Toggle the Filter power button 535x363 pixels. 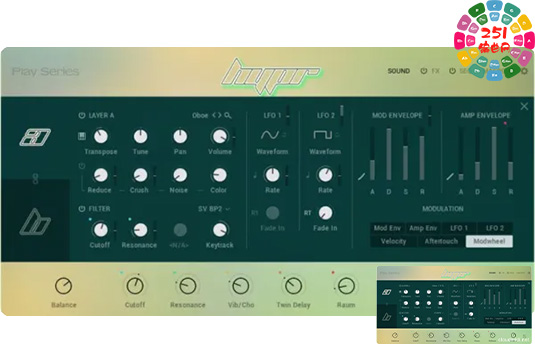point(82,209)
